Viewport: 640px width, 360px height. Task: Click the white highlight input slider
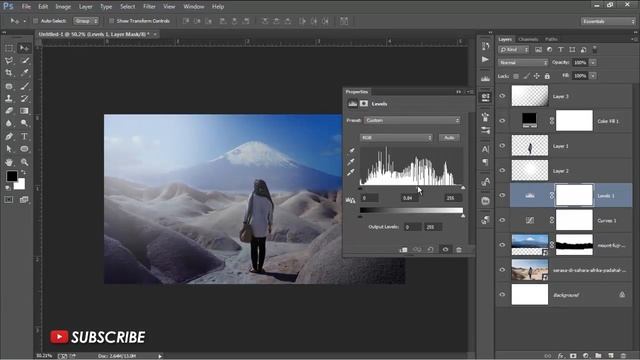pyautogui.click(x=463, y=188)
